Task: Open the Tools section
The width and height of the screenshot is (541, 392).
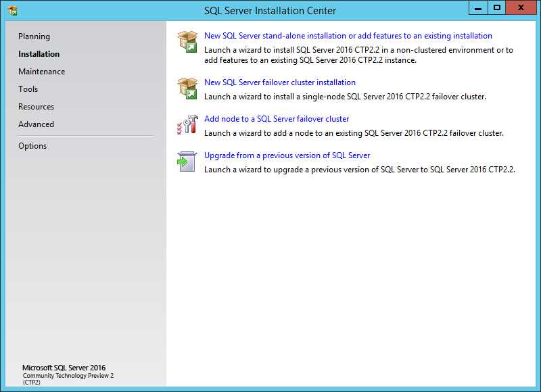Action: 28,89
